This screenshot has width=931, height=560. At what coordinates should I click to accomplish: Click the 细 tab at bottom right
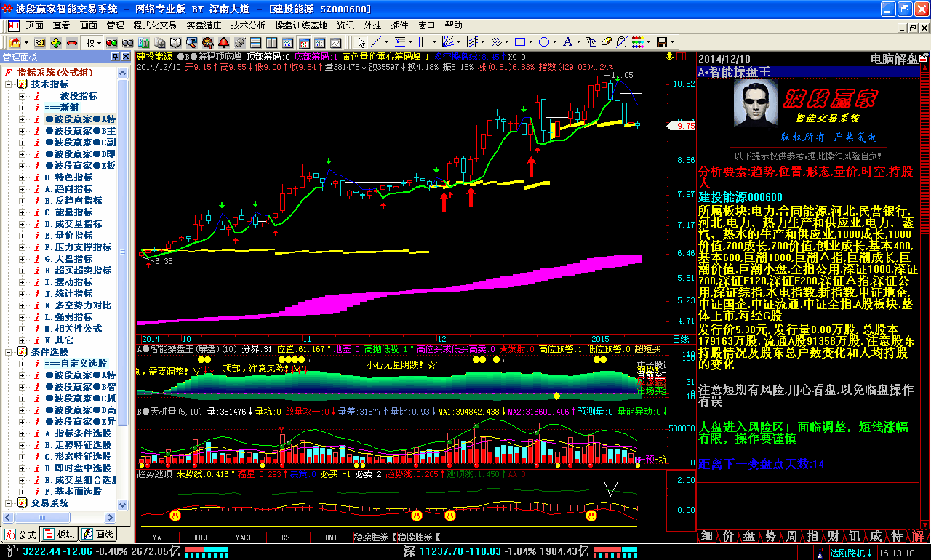706,536
